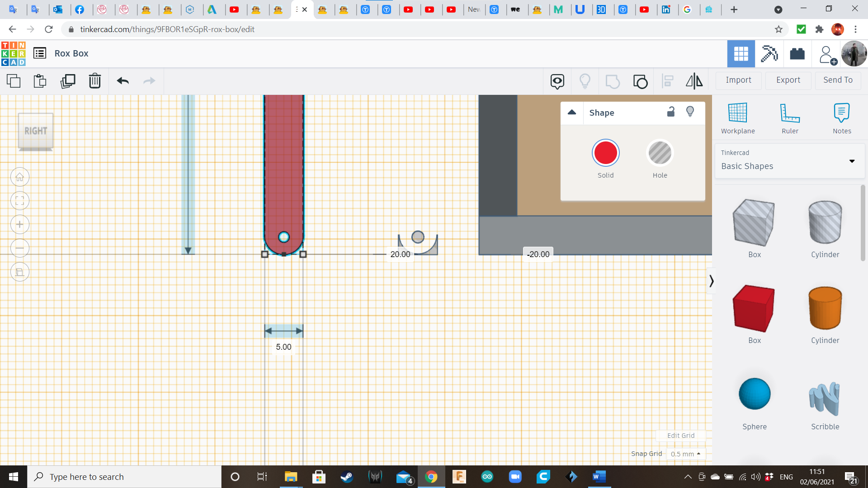Click the RIGHT face of the view cube
Image resolution: width=868 pixels, height=488 pixels.
tap(36, 131)
